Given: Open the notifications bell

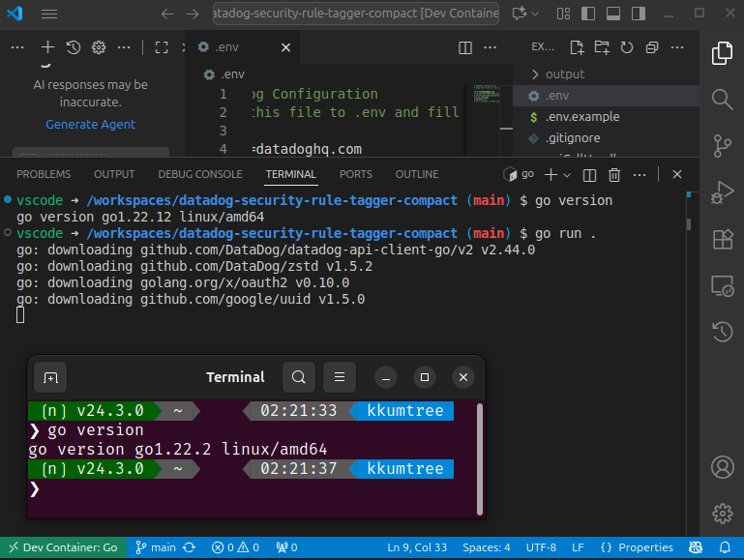Looking at the screenshot, I should coord(725,547).
